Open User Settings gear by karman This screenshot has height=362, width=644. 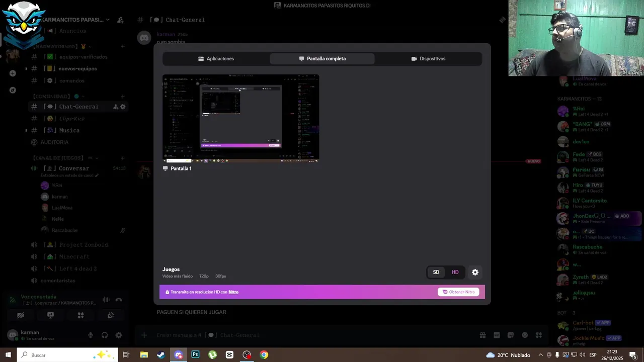[x=119, y=335]
